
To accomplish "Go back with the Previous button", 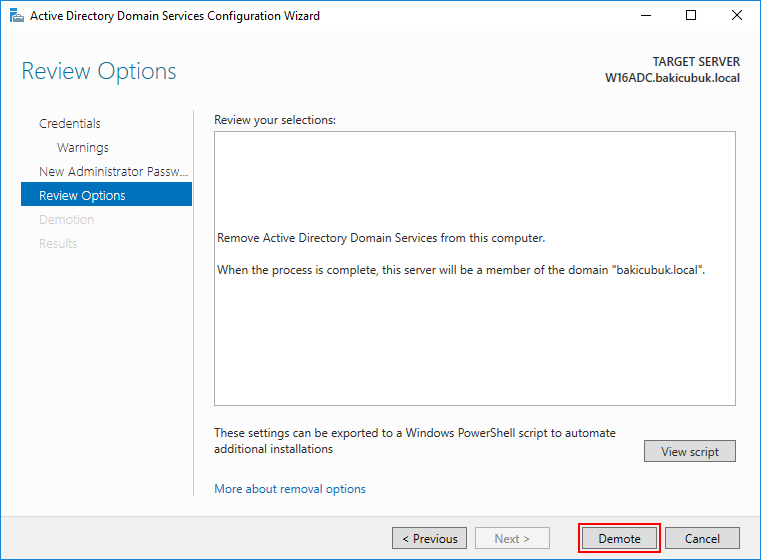I will (430, 538).
